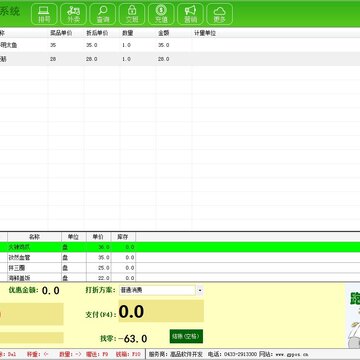Click the 折后单价 column header
This screenshot has height=360, width=360.
coord(97,33)
